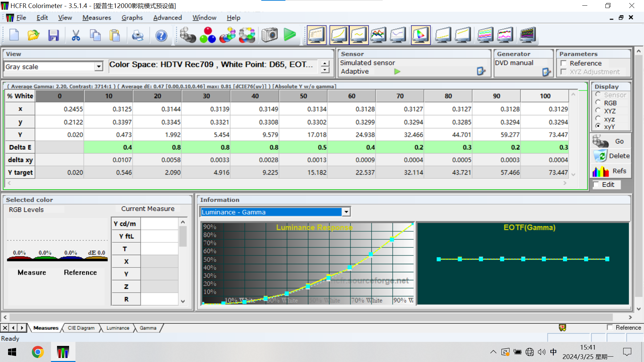Open the Luminance - Gamma information dropdown
Image resolution: width=644 pixels, height=362 pixels.
pyautogui.click(x=346, y=212)
